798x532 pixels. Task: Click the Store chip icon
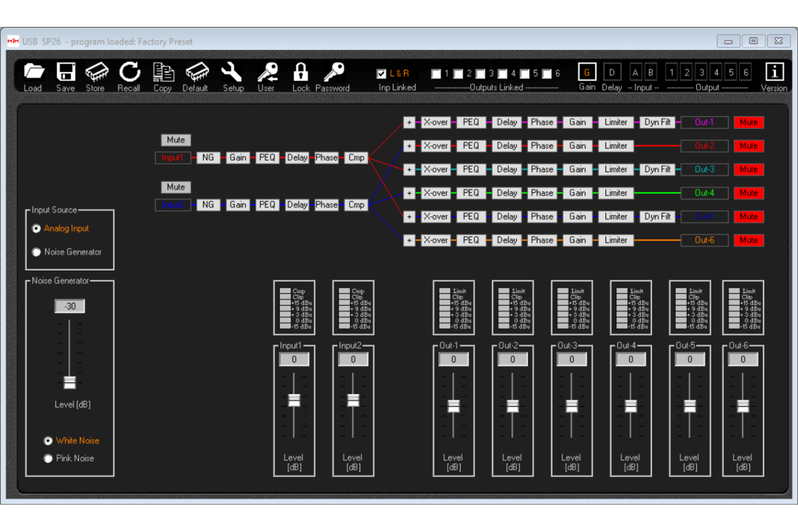(x=96, y=73)
